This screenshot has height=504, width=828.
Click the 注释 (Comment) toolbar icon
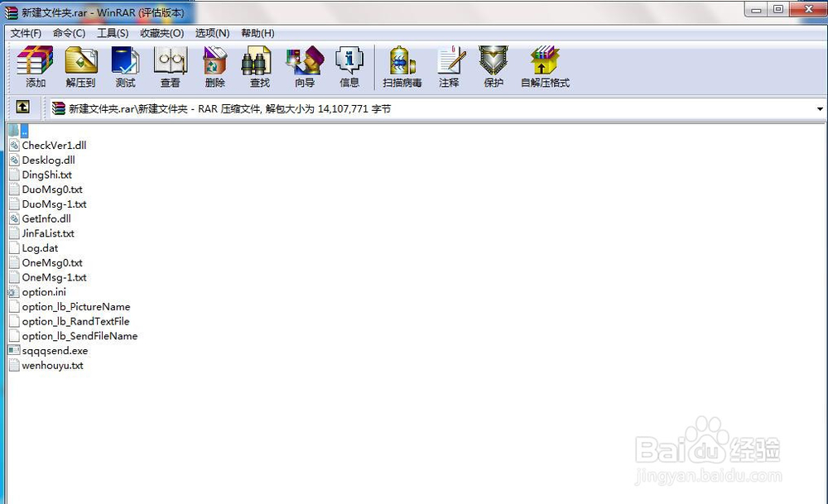450,66
